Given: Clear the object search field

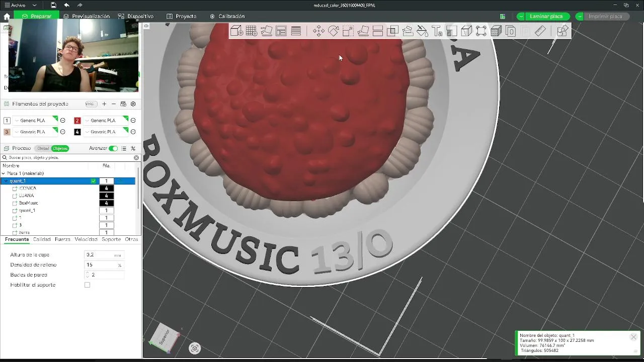Looking at the screenshot, I should (136, 157).
